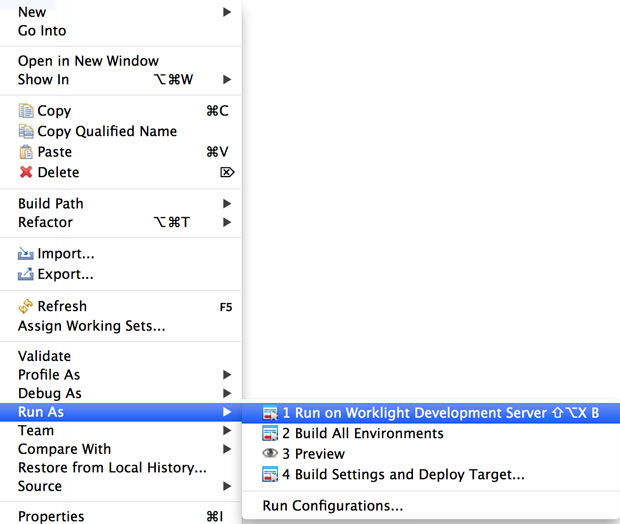Expand the Show In submenu arrow

[227, 79]
